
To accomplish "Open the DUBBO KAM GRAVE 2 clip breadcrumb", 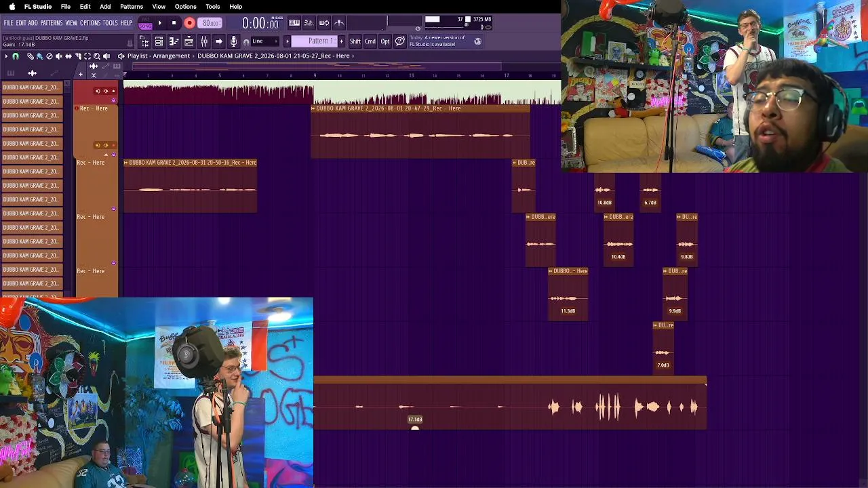I will pyautogui.click(x=273, y=56).
